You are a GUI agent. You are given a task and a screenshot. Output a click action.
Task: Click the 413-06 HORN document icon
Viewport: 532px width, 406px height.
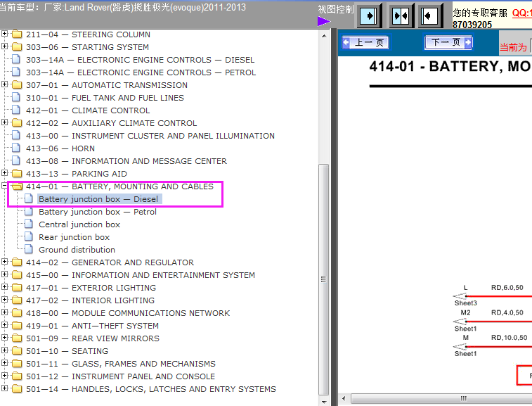coord(16,148)
